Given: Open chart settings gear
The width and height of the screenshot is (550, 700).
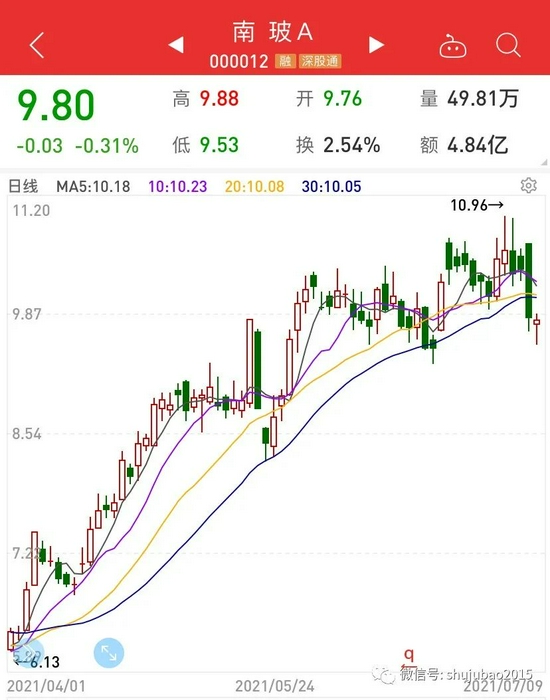Looking at the screenshot, I should coord(529,185).
